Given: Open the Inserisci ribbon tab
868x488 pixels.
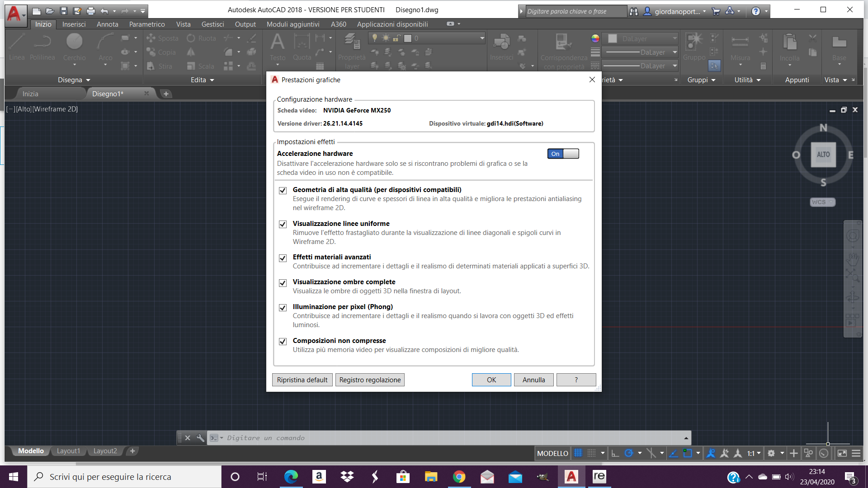Looking at the screenshot, I should (x=74, y=24).
